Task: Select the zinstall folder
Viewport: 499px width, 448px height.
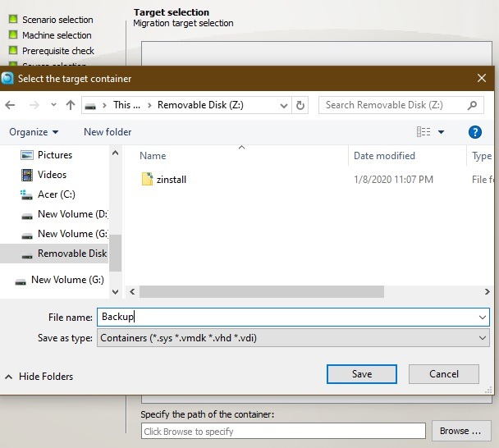Action: (x=171, y=180)
